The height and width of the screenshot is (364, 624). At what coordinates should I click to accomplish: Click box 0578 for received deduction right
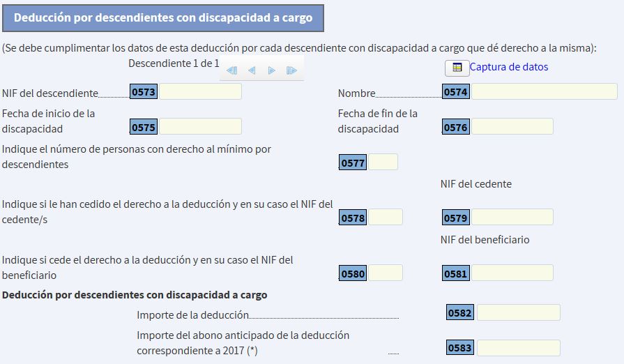pyautogui.click(x=385, y=218)
